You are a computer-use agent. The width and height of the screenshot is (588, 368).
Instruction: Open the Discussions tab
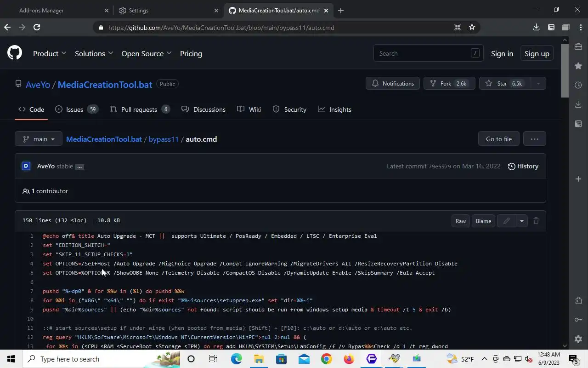[204, 109]
